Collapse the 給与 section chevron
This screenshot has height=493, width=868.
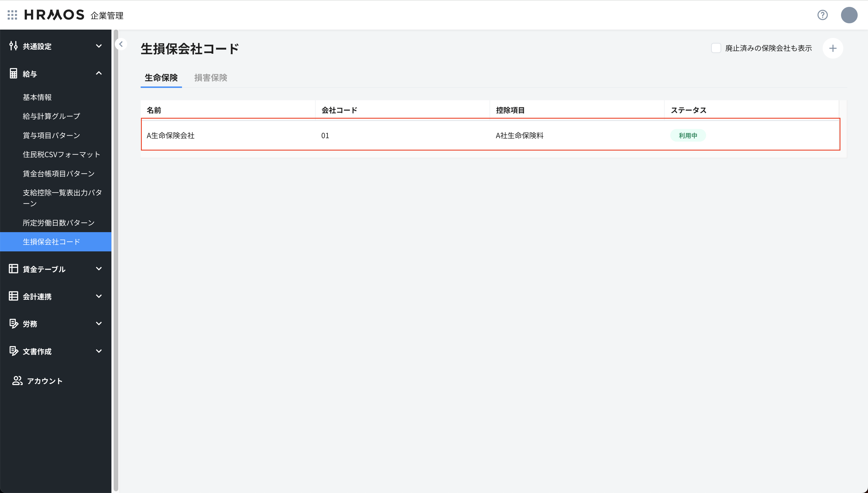click(x=99, y=73)
